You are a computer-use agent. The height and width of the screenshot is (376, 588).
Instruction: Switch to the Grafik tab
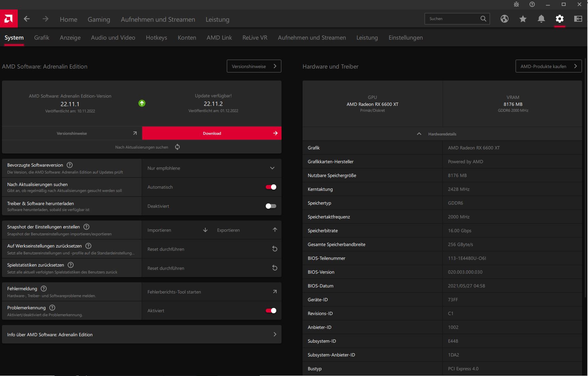click(42, 38)
